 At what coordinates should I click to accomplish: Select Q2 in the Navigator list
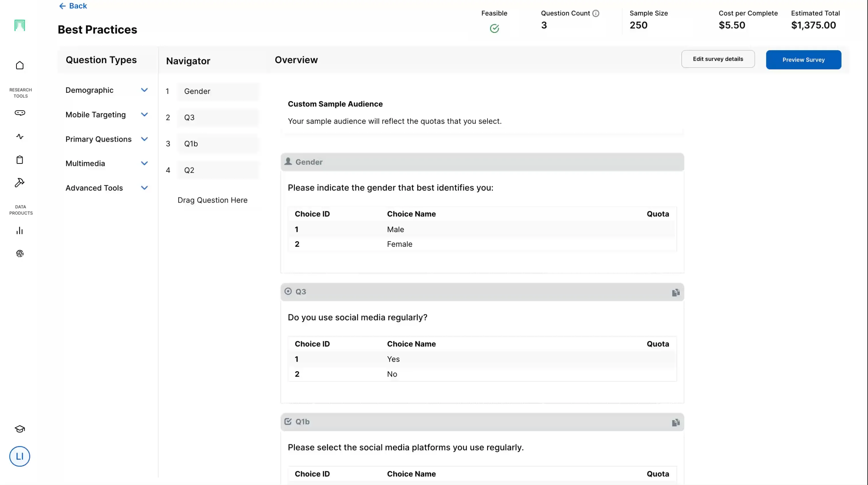click(218, 170)
